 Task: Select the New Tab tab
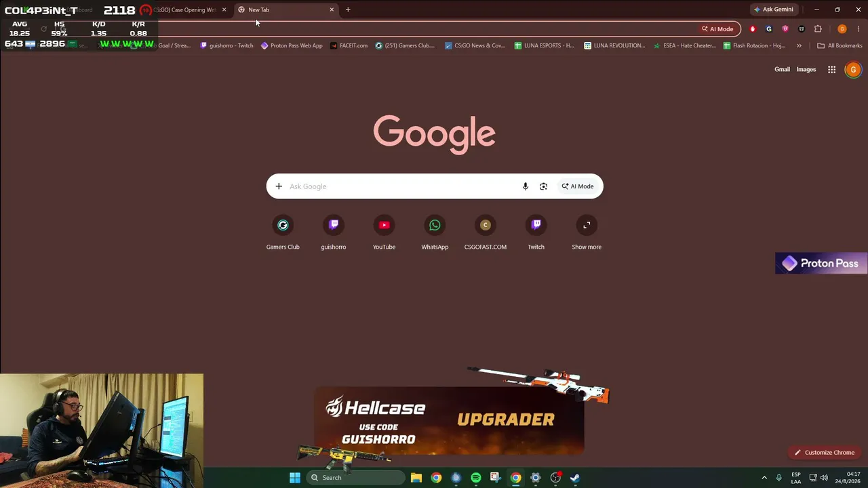(x=285, y=9)
